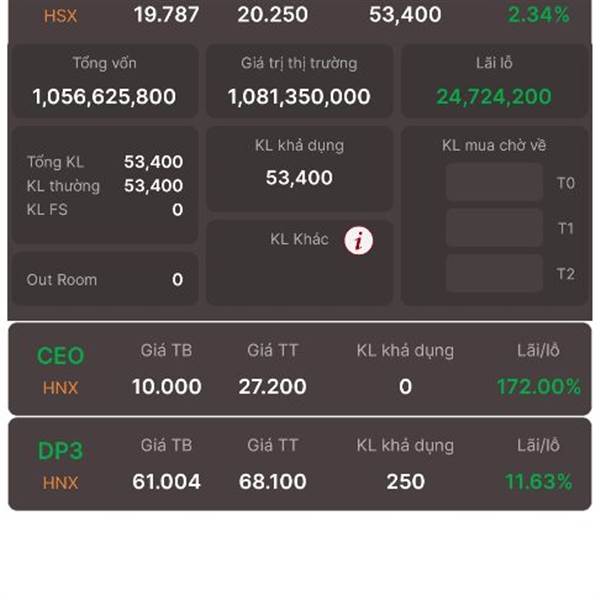Tap the T2 pending purchase box
The height and width of the screenshot is (600, 600).
click(x=494, y=273)
